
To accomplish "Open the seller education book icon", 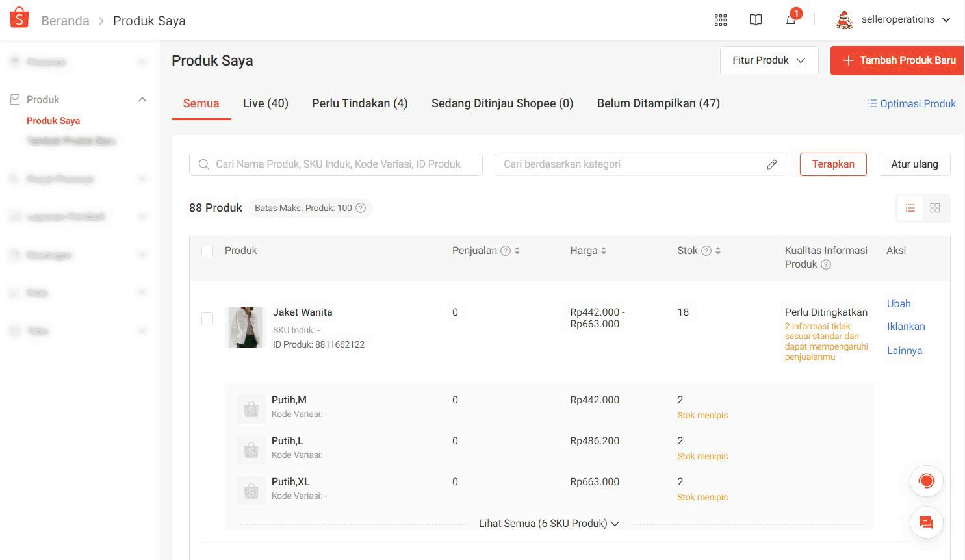I will point(755,20).
